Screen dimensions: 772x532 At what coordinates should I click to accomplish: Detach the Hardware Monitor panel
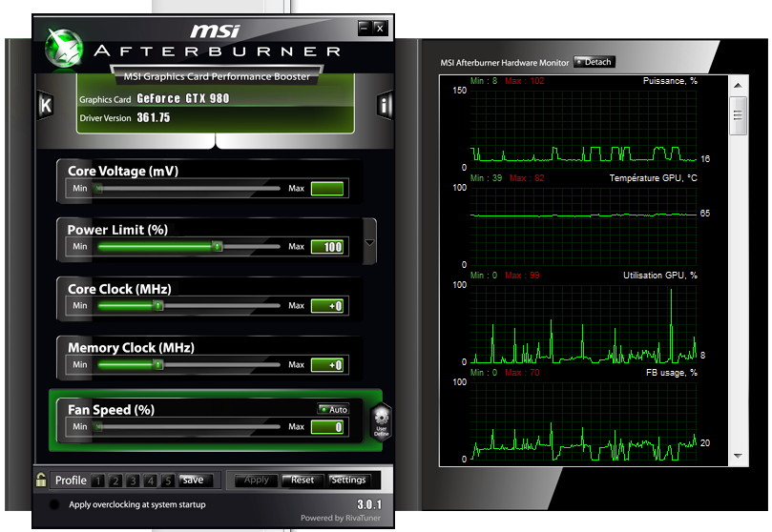pos(595,62)
